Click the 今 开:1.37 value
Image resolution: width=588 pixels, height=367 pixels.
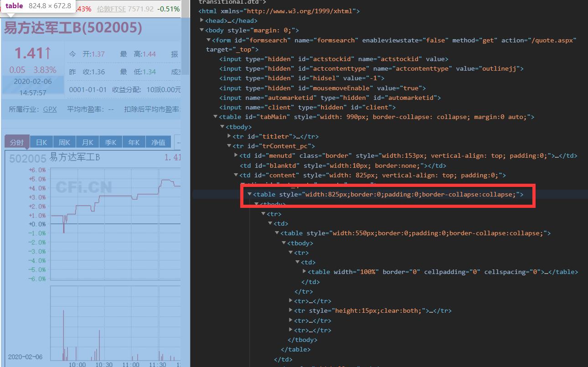[x=87, y=54]
